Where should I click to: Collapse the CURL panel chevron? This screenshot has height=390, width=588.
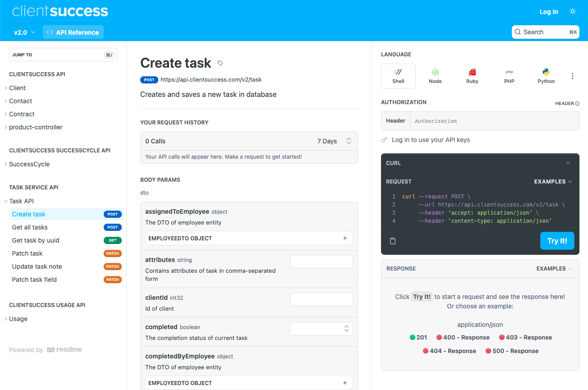[x=568, y=163]
